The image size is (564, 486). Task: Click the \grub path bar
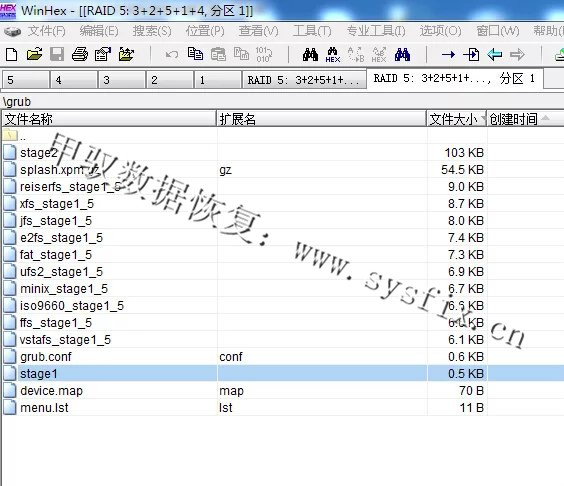282,102
